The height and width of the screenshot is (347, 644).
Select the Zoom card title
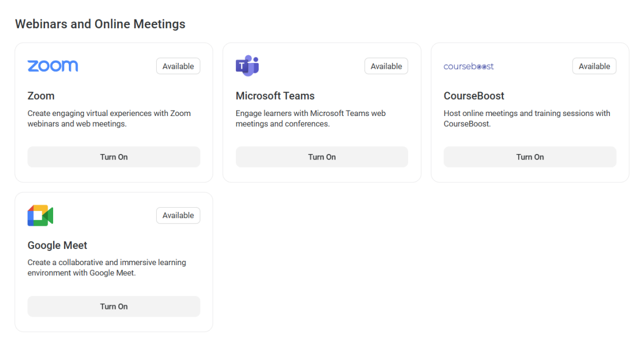(x=41, y=95)
